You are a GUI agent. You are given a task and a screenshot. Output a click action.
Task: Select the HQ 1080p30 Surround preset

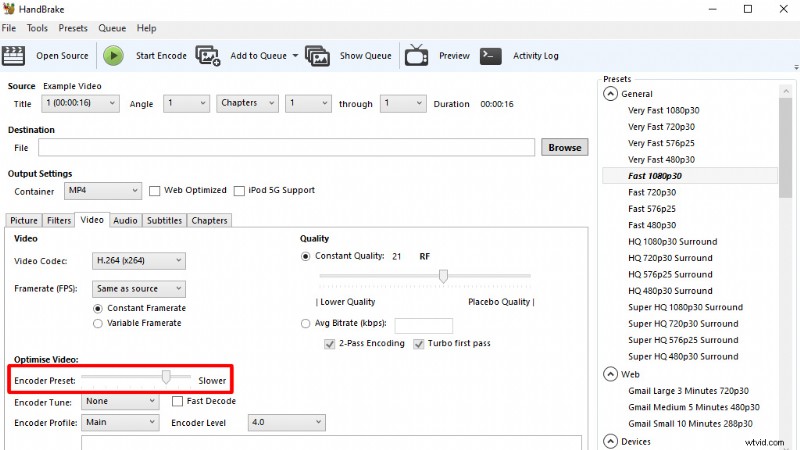[x=672, y=241]
